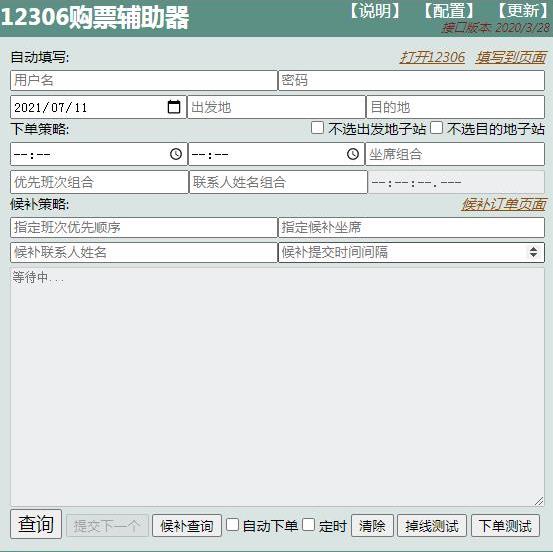This screenshot has height=552, width=553.
Task: Check the 不选目的地子站 checkbox
Action: point(436,128)
